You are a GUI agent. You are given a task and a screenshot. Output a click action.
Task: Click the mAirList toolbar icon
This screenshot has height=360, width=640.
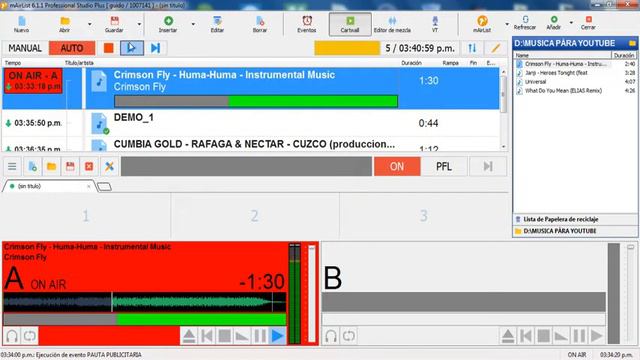482,24
